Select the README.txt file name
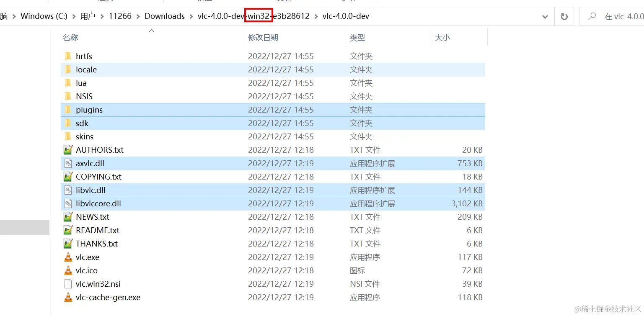 pyautogui.click(x=98, y=230)
